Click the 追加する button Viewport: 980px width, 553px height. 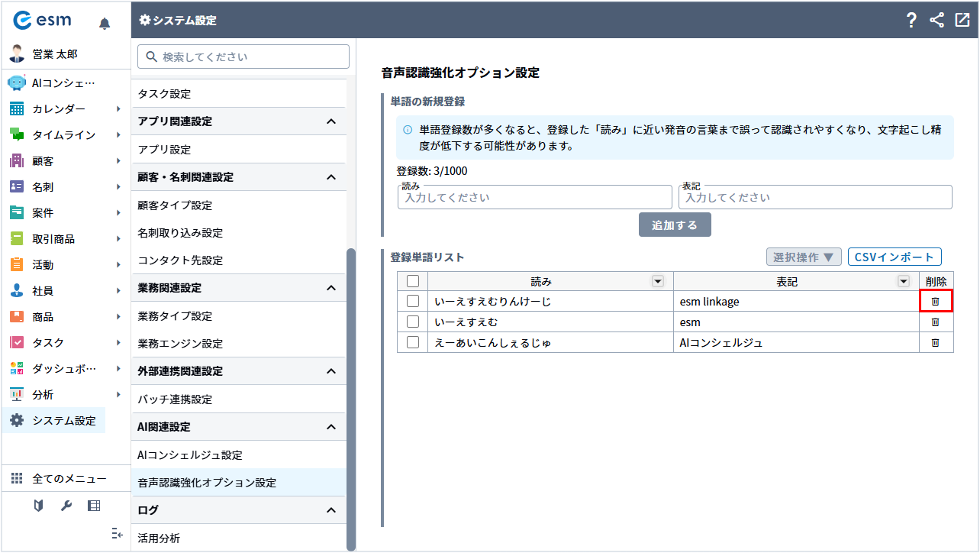pyautogui.click(x=675, y=225)
